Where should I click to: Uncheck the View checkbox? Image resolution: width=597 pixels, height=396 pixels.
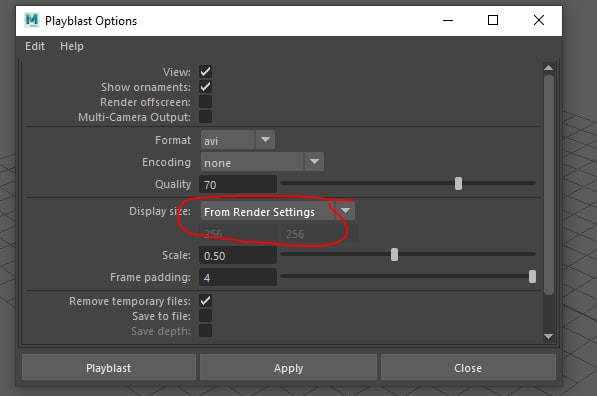tap(205, 72)
